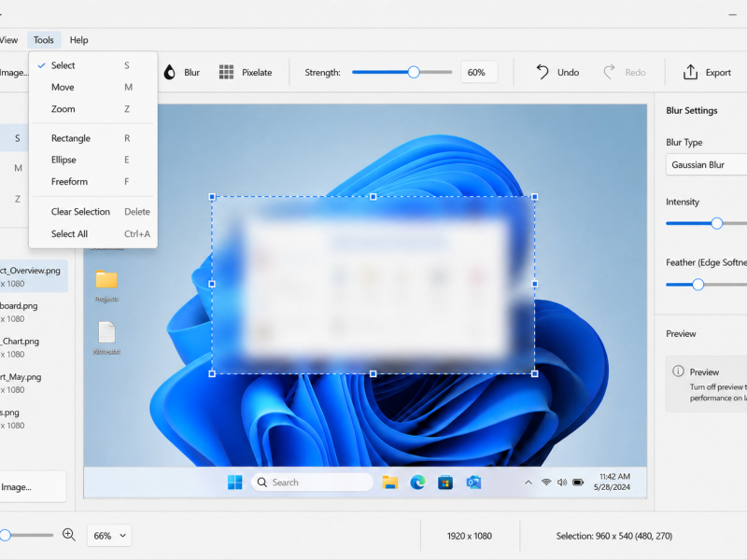Select the Blur drop icon in toolbar
The image size is (747, 560).
[170, 73]
